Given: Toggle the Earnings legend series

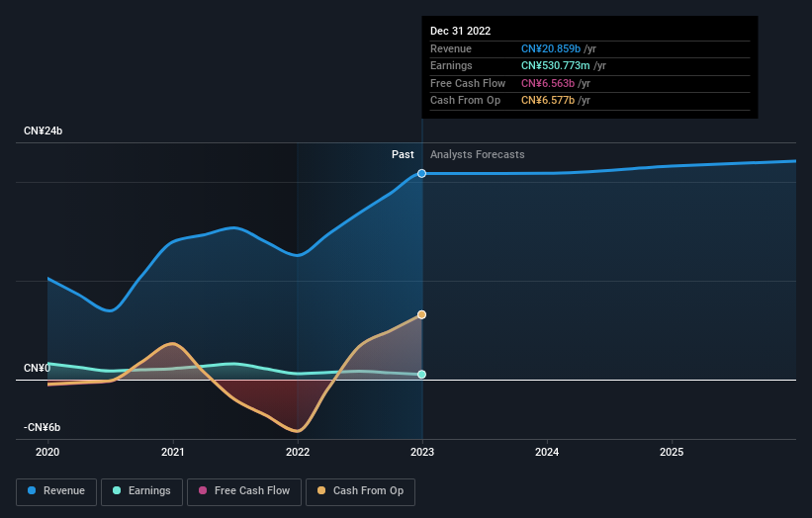Looking at the screenshot, I should point(141,491).
